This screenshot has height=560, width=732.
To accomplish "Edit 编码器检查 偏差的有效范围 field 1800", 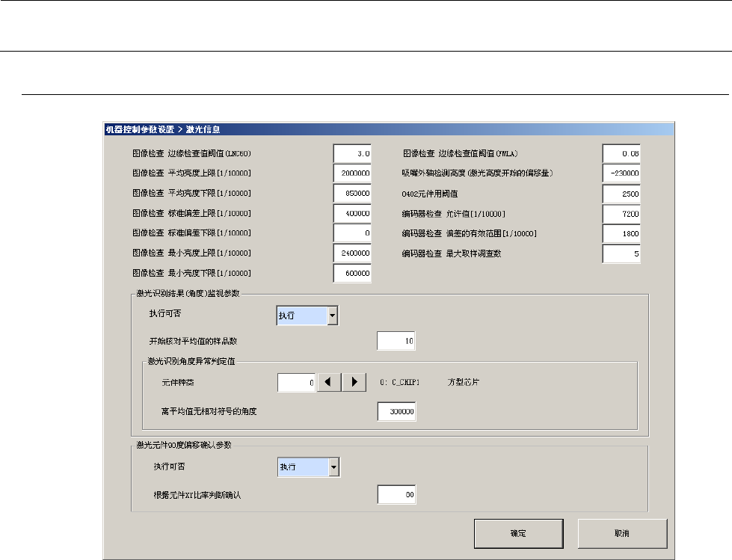I will pos(621,233).
